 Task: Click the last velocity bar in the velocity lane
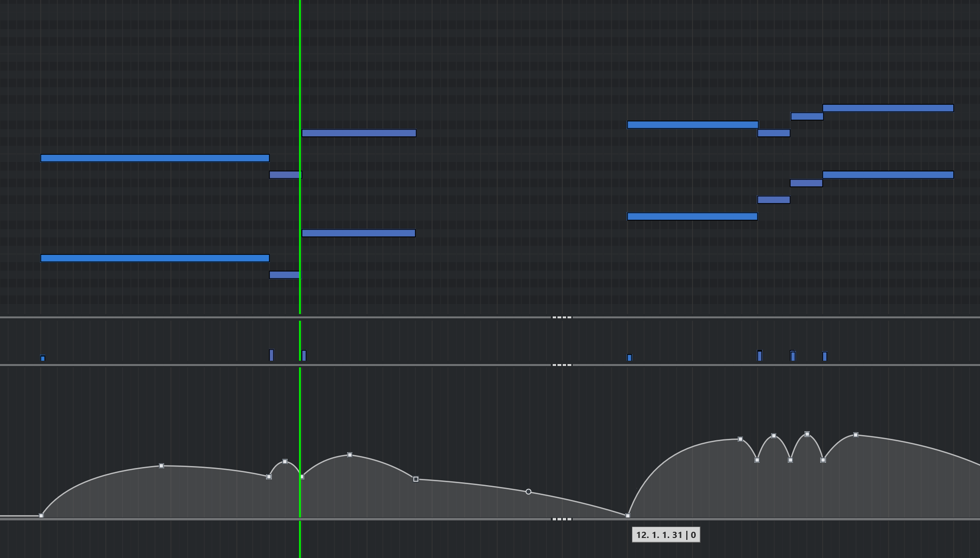tap(825, 356)
